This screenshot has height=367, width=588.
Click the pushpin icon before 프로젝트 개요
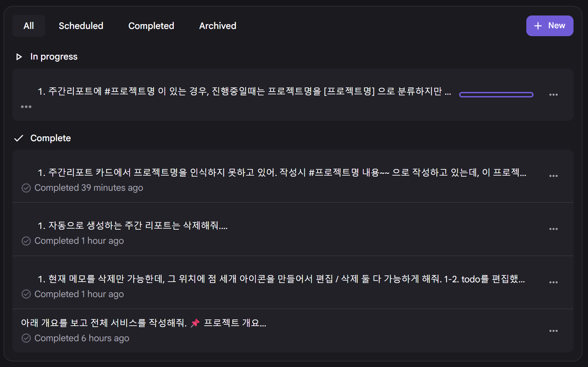pyautogui.click(x=195, y=323)
